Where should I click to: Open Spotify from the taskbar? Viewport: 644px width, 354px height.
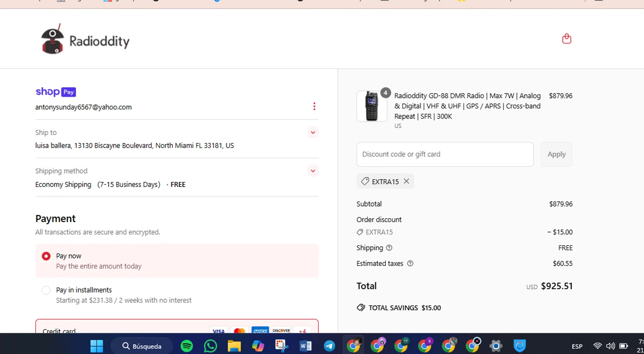tap(187, 346)
